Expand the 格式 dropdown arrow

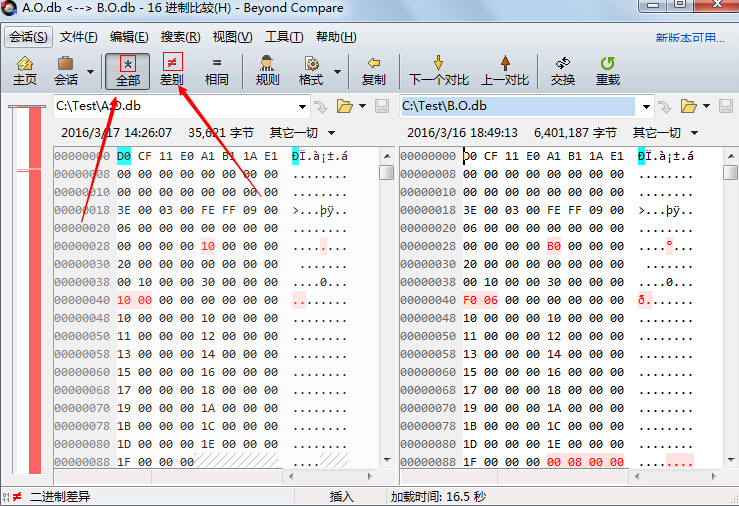pyautogui.click(x=337, y=72)
